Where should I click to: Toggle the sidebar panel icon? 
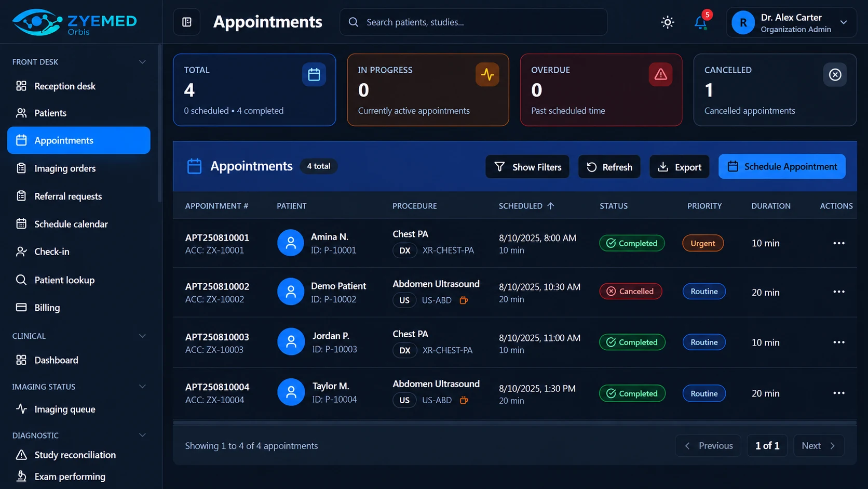pyautogui.click(x=187, y=22)
